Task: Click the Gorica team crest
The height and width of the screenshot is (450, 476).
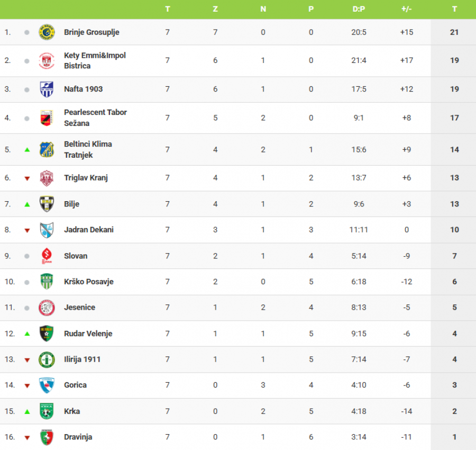Action: 47,385
